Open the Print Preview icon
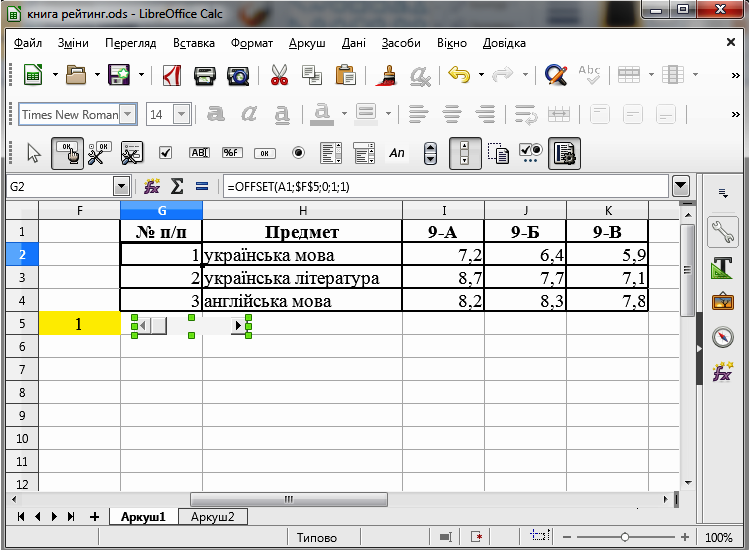 238,75
